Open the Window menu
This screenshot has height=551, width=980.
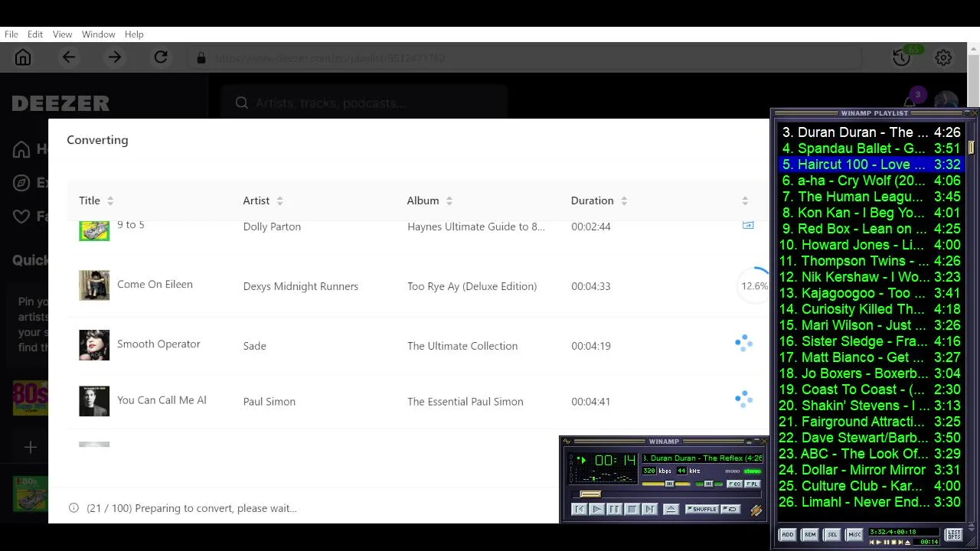pyautogui.click(x=99, y=34)
